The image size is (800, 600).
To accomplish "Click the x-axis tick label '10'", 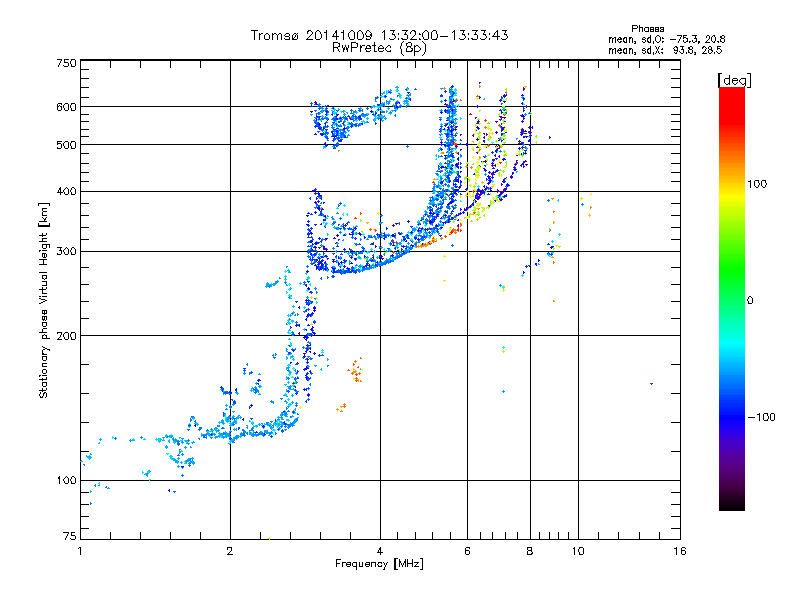I will point(578,551).
